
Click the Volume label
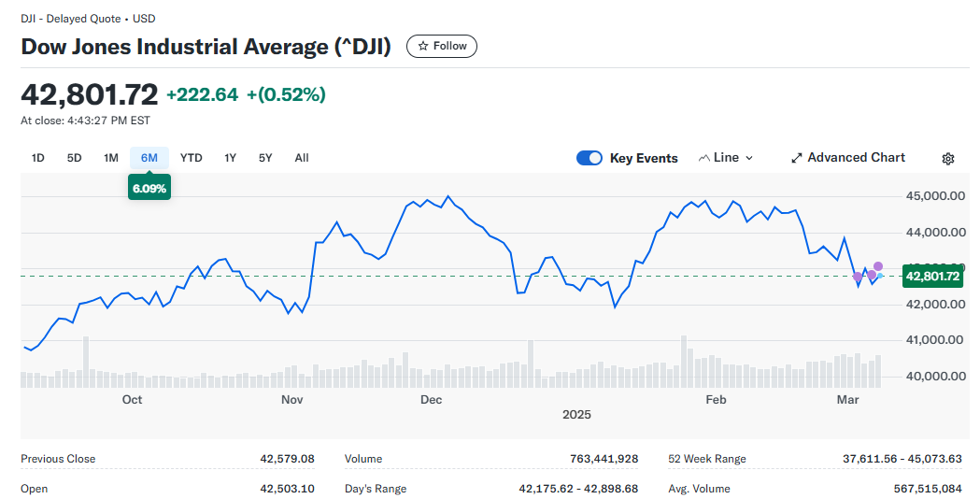(x=363, y=459)
